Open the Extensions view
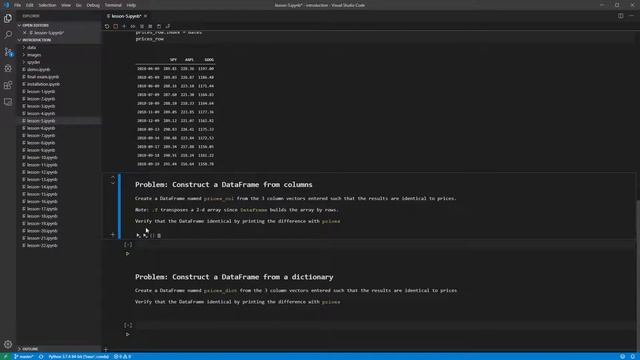 coord(8,85)
